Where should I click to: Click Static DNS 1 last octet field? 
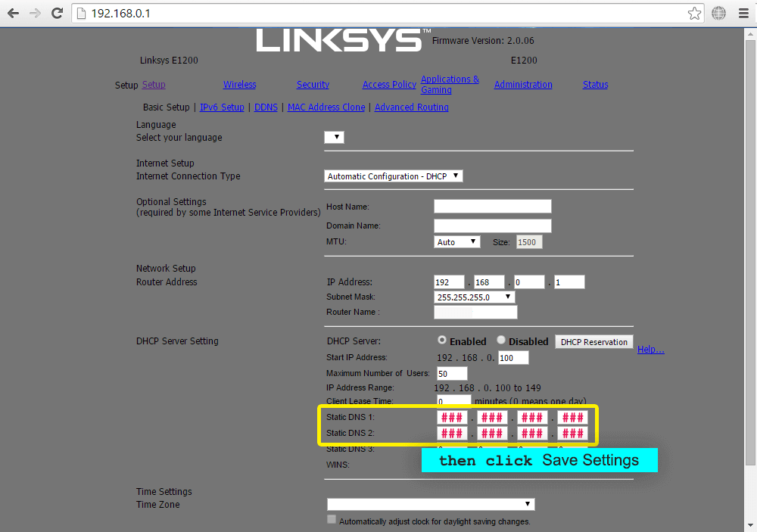coord(572,417)
